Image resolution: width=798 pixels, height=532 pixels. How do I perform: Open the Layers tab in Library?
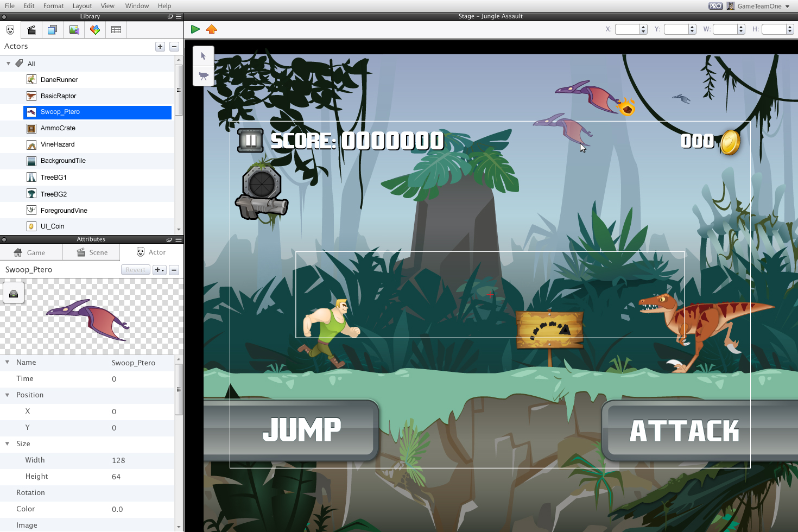pos(52,30)
